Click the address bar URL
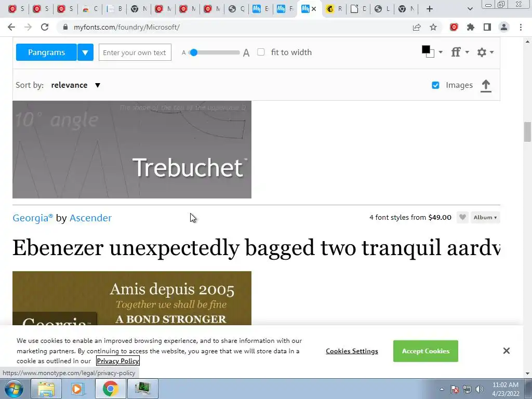Viewport: 532px width, 399px height. click(x=127, y=27)
